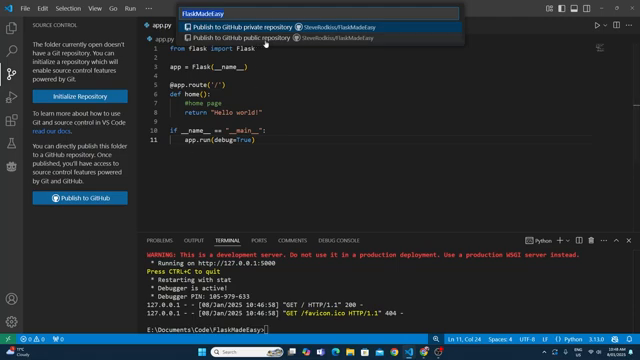Open the Selection menu
The height and width of the screenshot is (360, 640).
point(68,9)
